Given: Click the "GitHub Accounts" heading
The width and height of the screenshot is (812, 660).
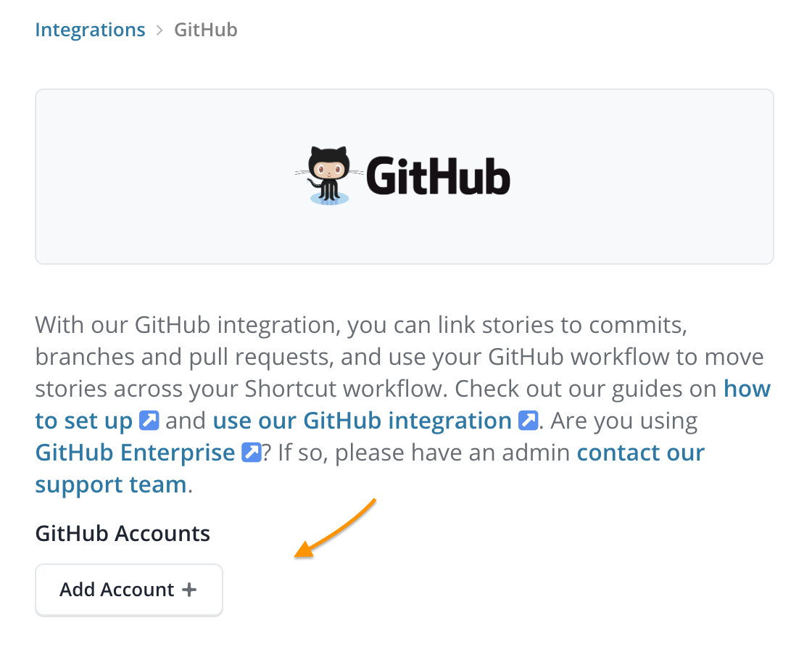Looking at the screenshot, I should point(123,534).
